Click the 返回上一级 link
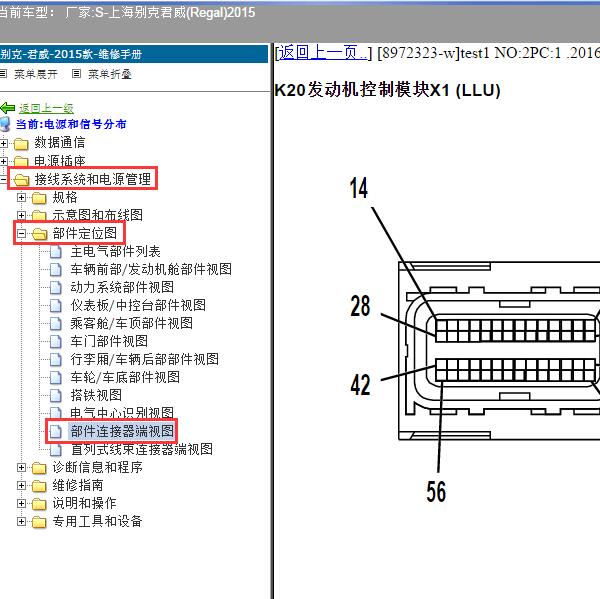The width and height of the screenshot is (600, 599). tap(46, 108)
